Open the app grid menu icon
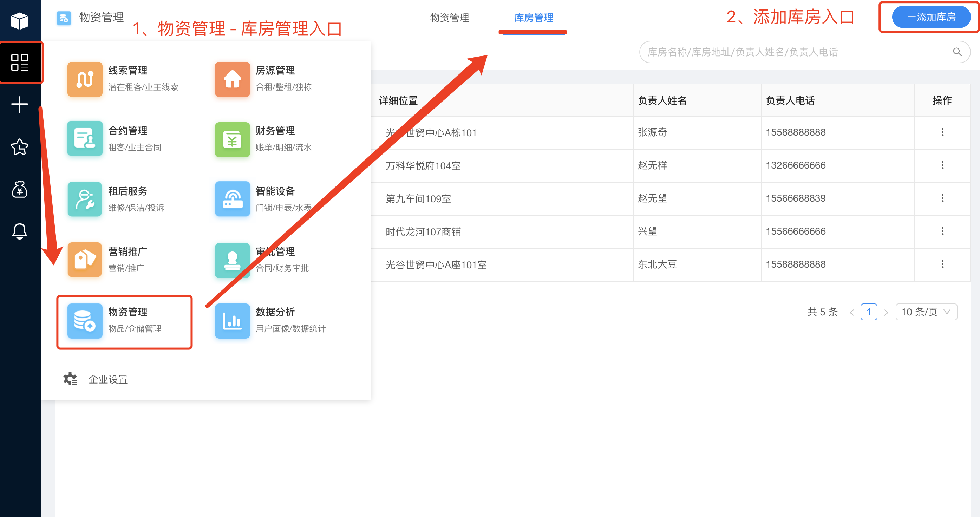 (x=19, y=63)
